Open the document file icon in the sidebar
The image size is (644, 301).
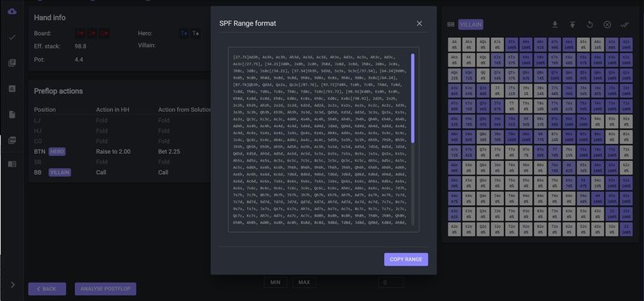click(12, 114)
